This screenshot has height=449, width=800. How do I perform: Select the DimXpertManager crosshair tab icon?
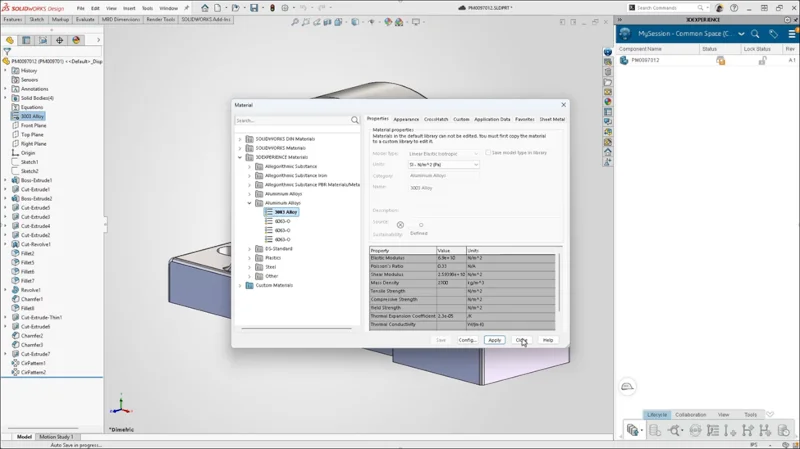coord(59,40)
